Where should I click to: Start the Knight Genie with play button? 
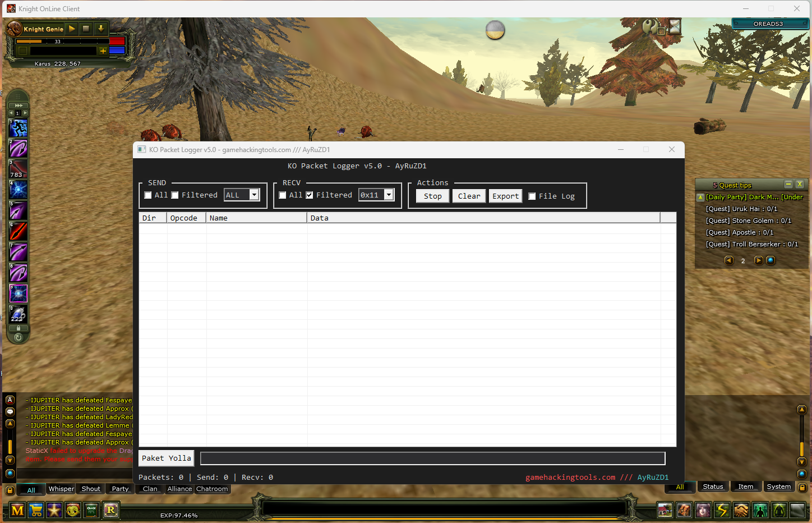click(x=72, y=29)
